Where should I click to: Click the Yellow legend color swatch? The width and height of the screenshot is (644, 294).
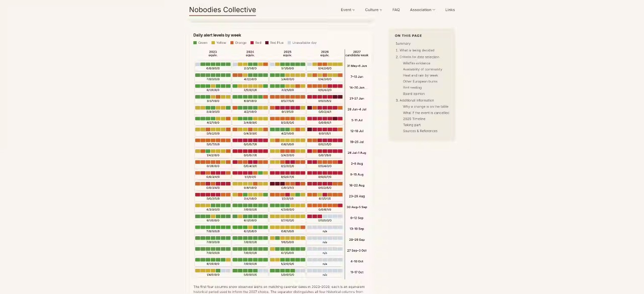(x=213, y=43)
